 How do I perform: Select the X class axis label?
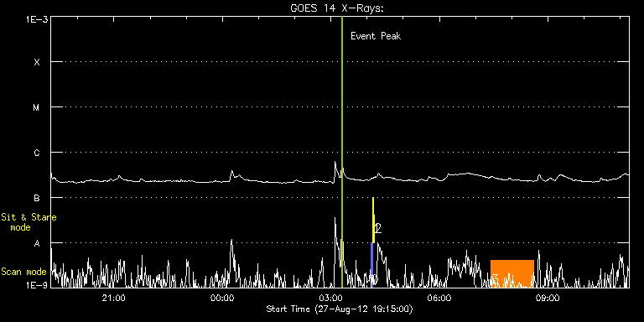coord(37,62)
